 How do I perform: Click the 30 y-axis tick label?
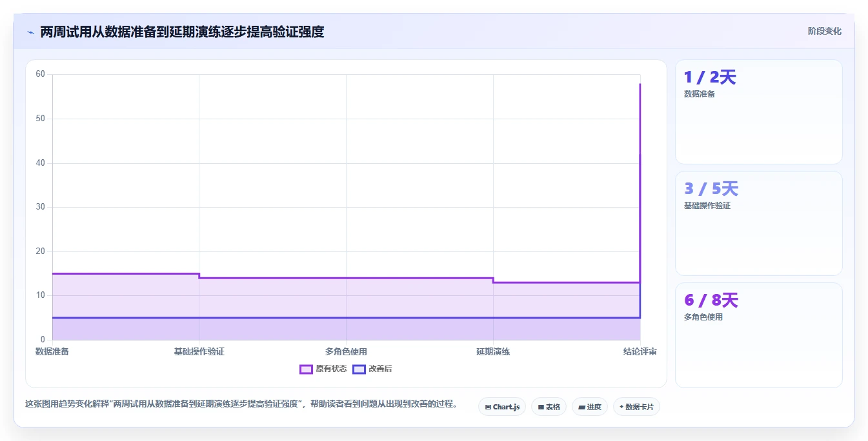[41, 207]
